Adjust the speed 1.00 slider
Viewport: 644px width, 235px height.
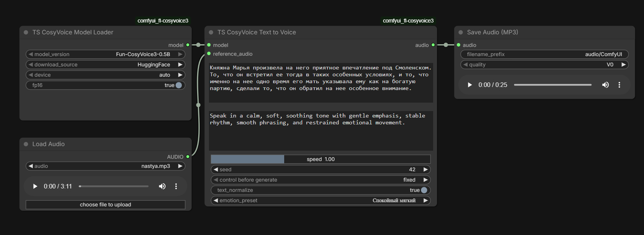click(x=321, y=159)
